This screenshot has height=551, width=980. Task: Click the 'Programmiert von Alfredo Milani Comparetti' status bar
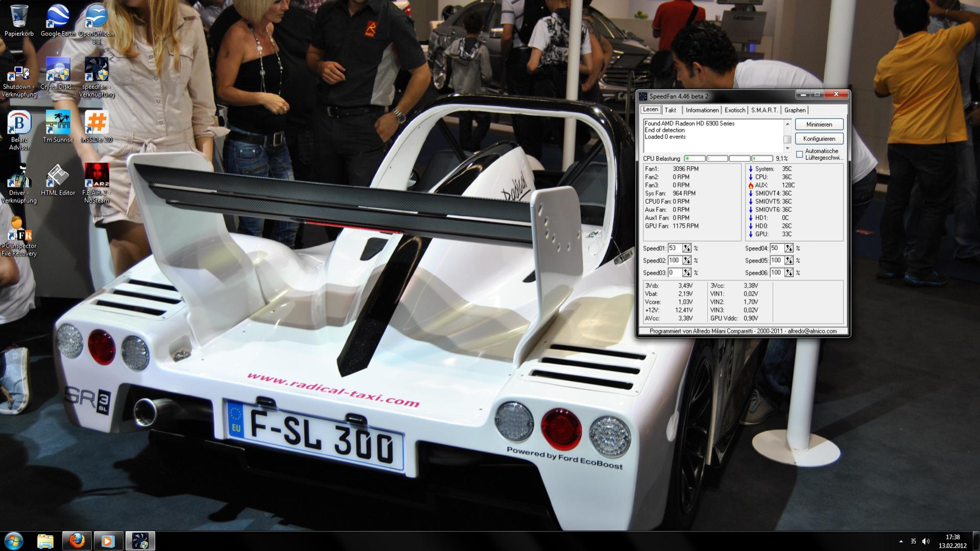point(743,331)
